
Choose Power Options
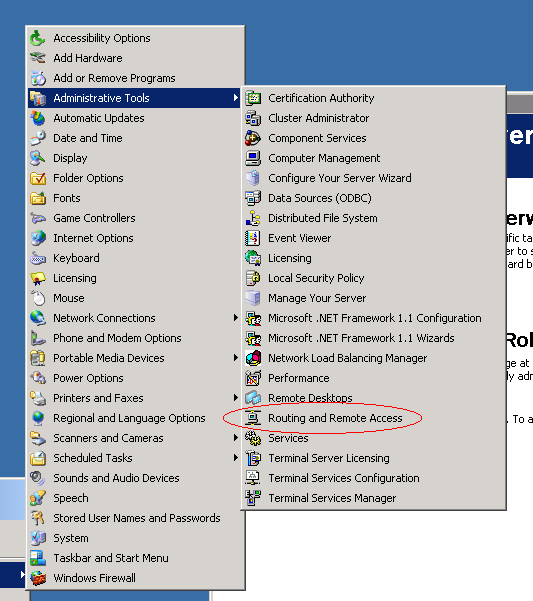[x=134, y=378]
